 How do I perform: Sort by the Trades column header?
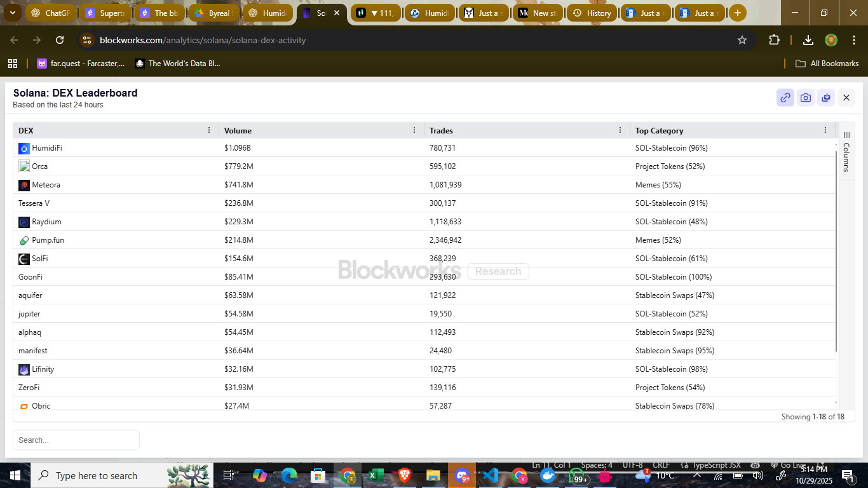tap(441, 131)
